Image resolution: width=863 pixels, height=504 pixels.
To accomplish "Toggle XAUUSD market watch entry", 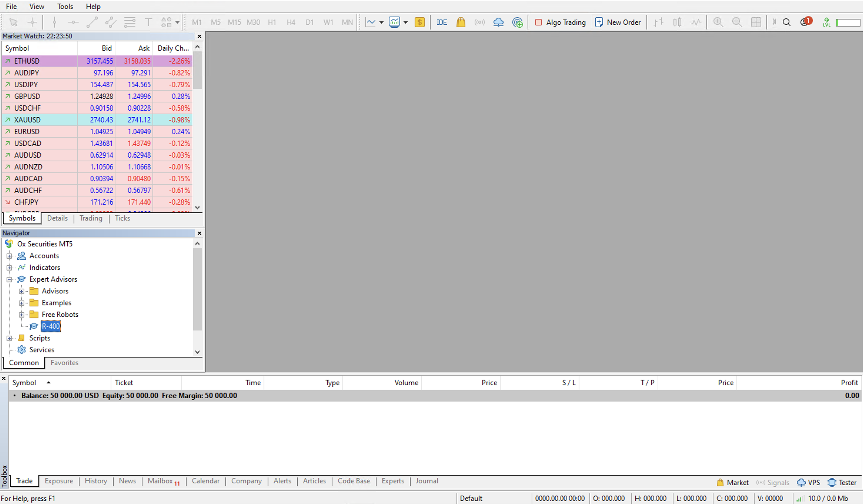I will tap(26, 120).
